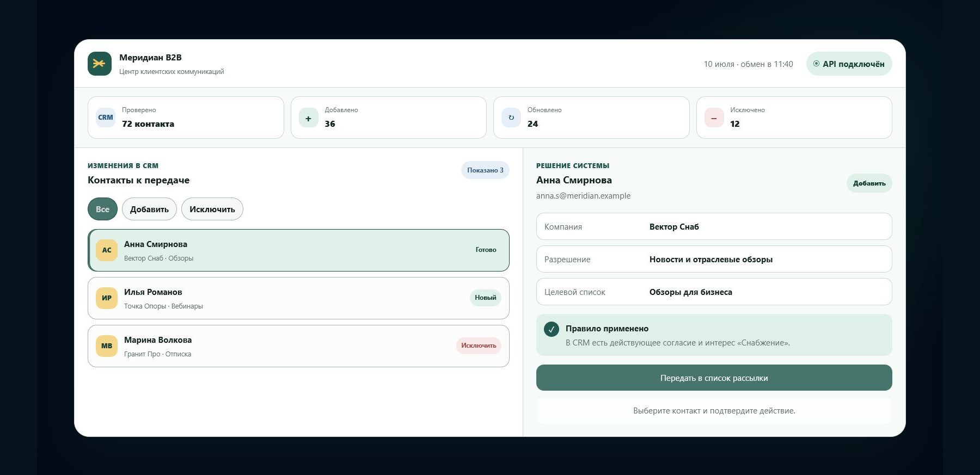Click the Меридиан B2B logo icon
Viewport: 980px width, 475px height.
[x=100, y=64]
